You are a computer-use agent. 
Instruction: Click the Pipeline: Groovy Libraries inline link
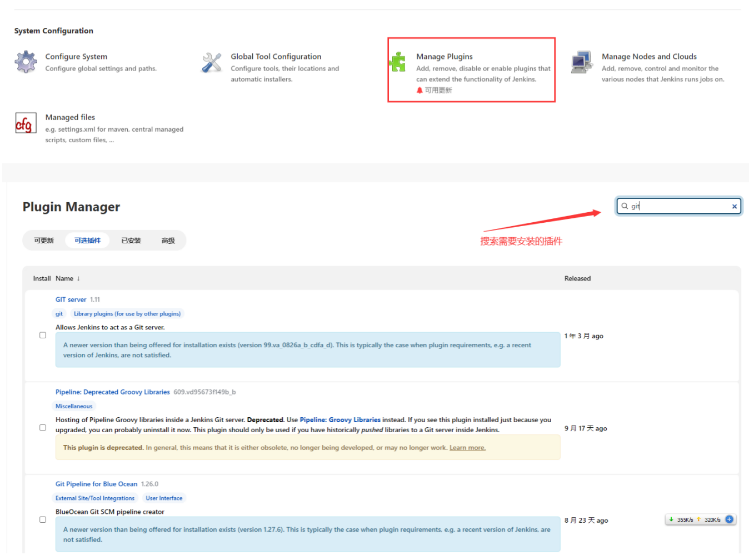click(x=340, y=420)
